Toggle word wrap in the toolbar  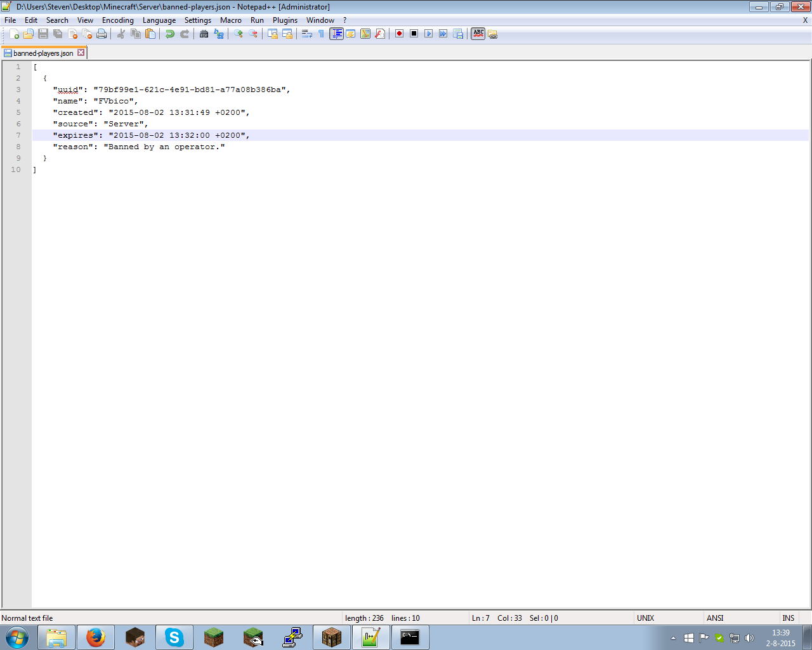[306, 34]
